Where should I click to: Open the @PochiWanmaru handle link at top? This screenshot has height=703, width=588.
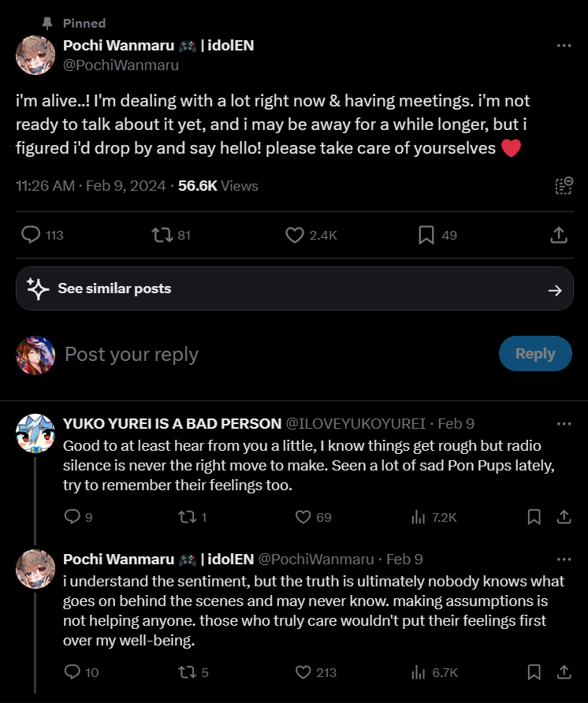tap(121, 65)
